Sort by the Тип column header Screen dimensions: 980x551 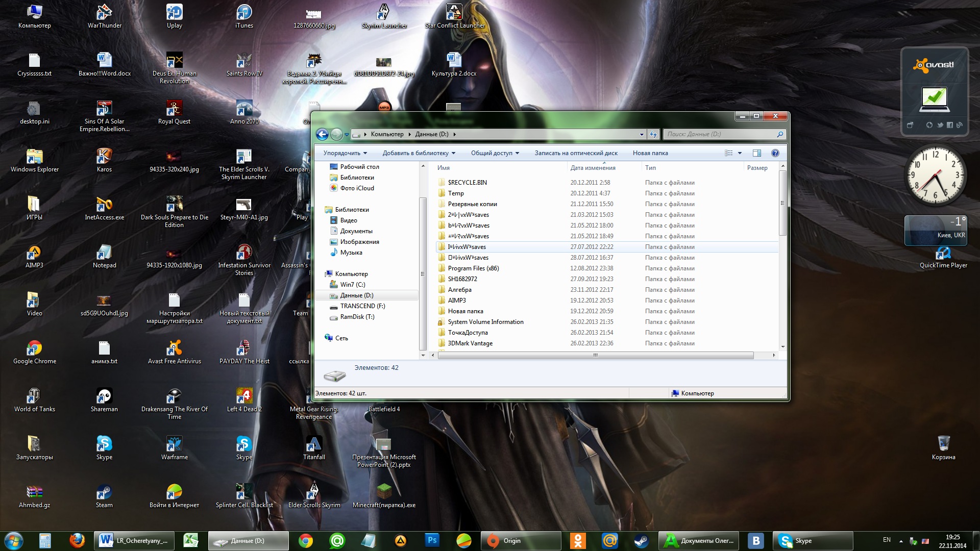[x=692, y=168]
